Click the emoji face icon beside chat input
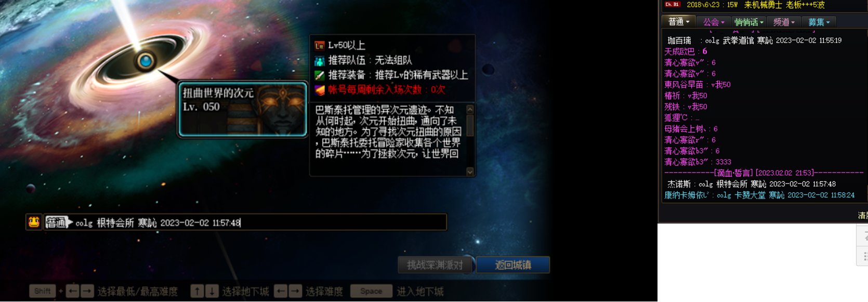868x302 pixels. [34, 222]
